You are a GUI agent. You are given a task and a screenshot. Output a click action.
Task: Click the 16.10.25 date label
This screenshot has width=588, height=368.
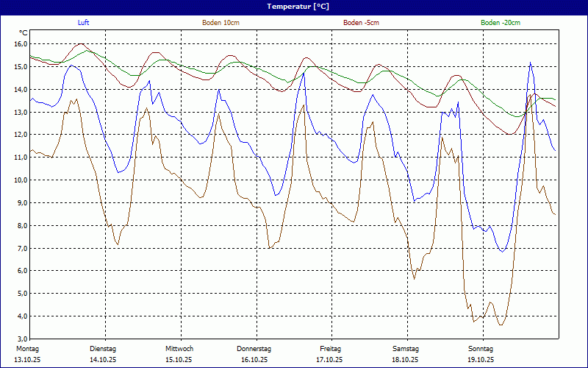click(254, 360)
